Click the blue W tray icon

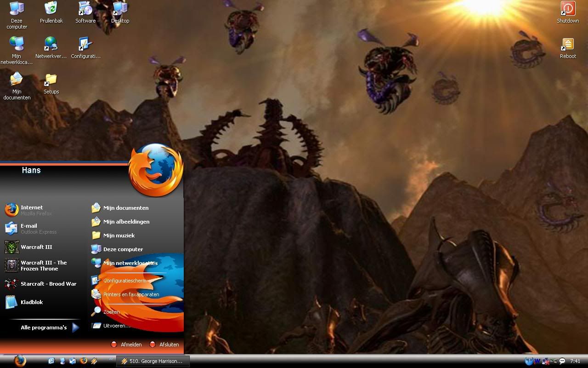(537, 361)
